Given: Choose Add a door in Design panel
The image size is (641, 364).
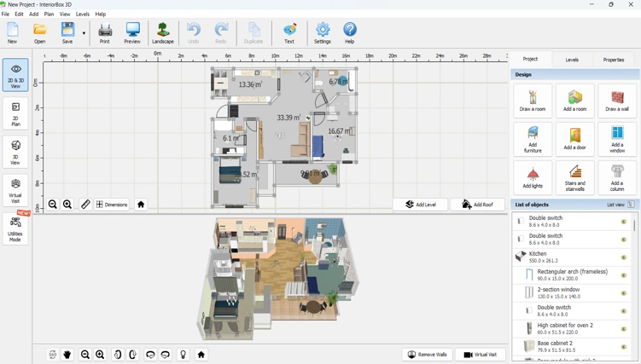Looking at the screenshot, I should click(574, 139).
